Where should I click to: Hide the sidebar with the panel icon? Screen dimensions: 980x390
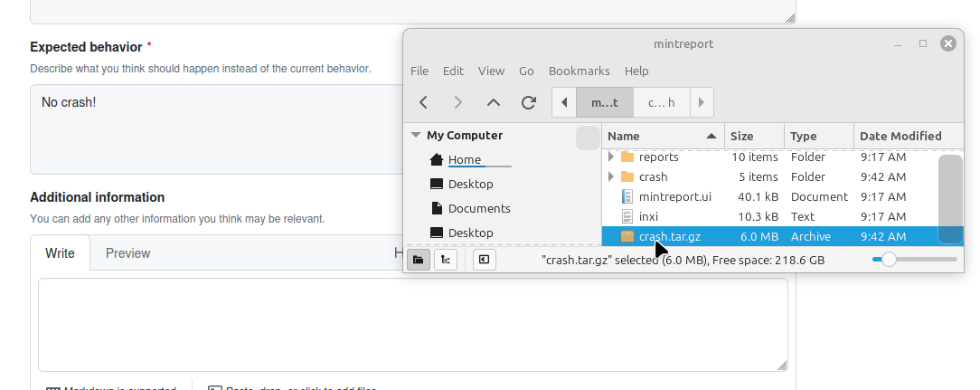point(485,260)
